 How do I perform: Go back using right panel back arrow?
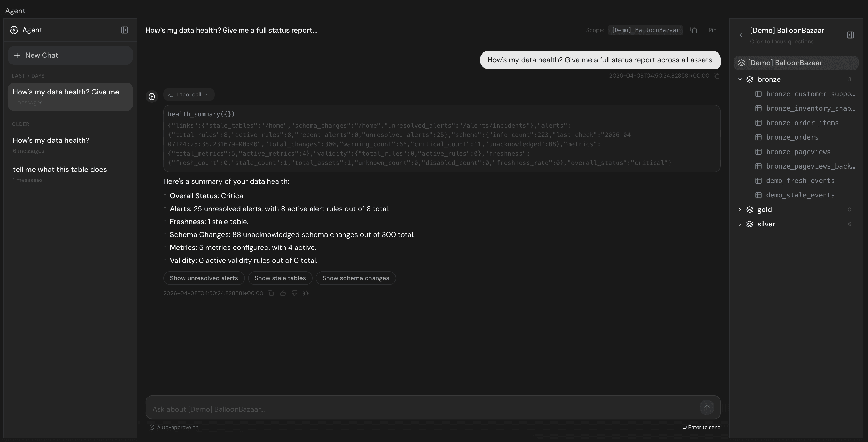(x=741, y=35)
